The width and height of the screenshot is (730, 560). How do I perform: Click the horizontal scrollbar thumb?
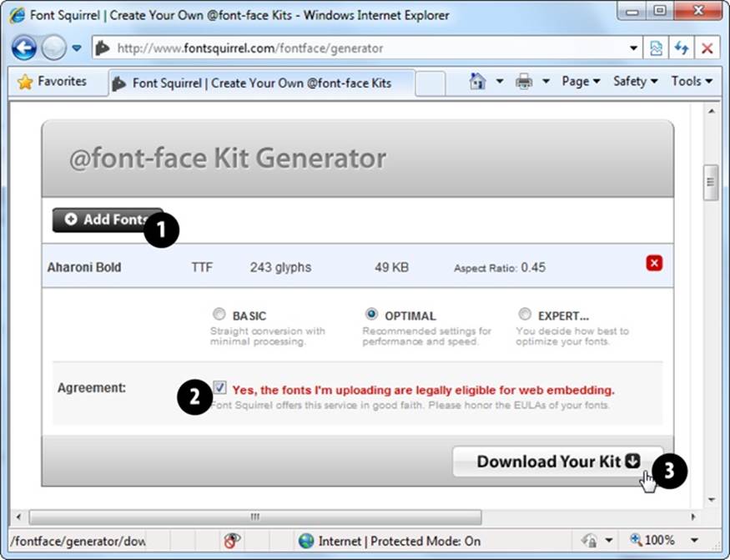(255, 517)
